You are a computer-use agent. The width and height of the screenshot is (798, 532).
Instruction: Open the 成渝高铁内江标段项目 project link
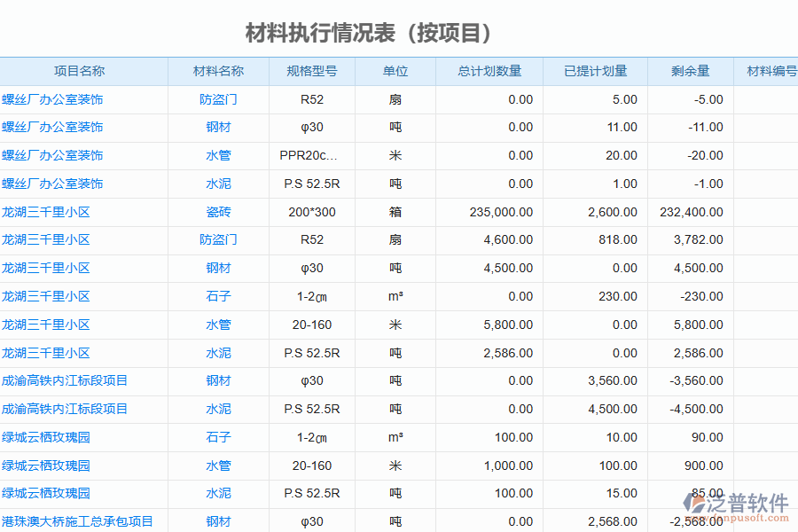[66, 380]
